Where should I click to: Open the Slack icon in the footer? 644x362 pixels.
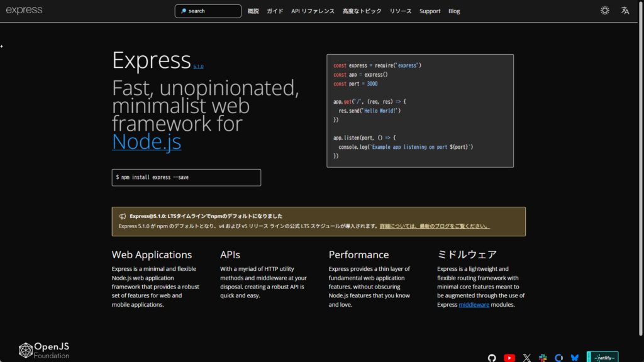coord(543,358)
